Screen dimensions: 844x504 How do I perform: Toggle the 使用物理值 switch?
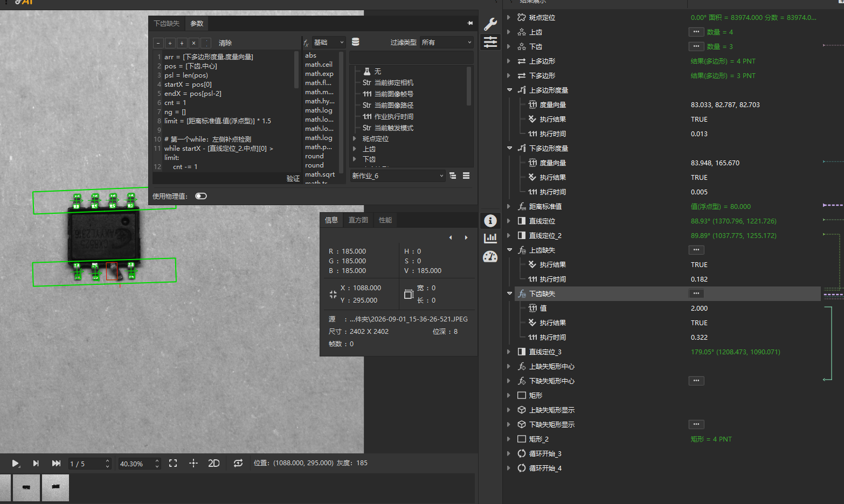201,196
